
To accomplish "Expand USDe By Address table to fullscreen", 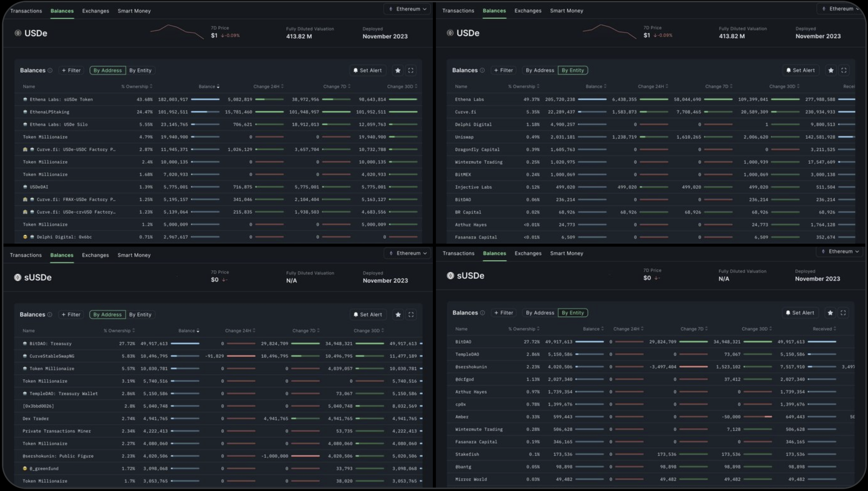I will pyautogui.click(x=411, y=70).
